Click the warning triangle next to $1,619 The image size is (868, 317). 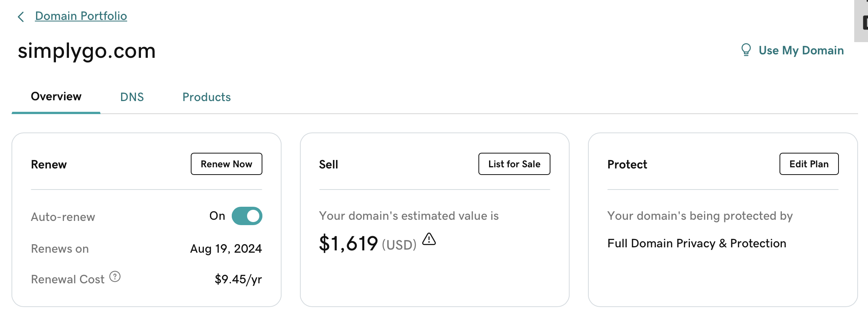(x=429, y=240)
